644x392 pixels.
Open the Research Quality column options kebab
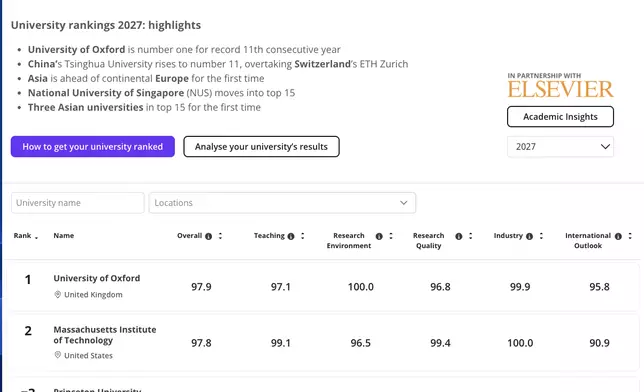(471, 236)
